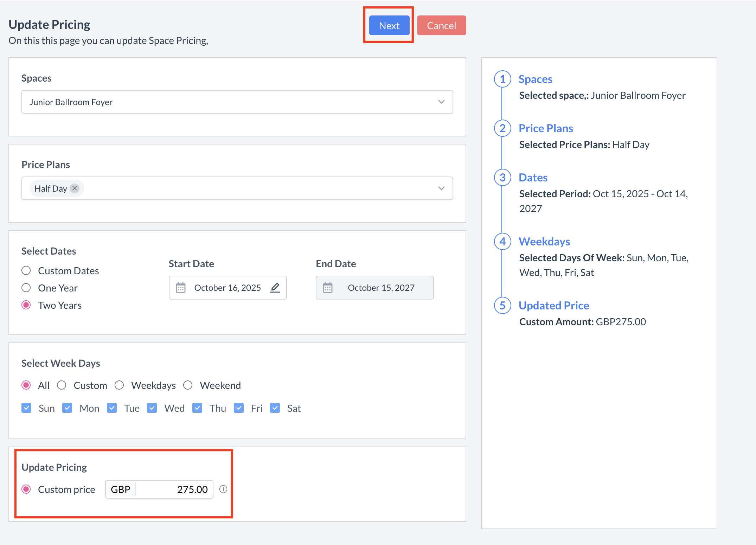Remove the Half Day tag

coord(75,188)
